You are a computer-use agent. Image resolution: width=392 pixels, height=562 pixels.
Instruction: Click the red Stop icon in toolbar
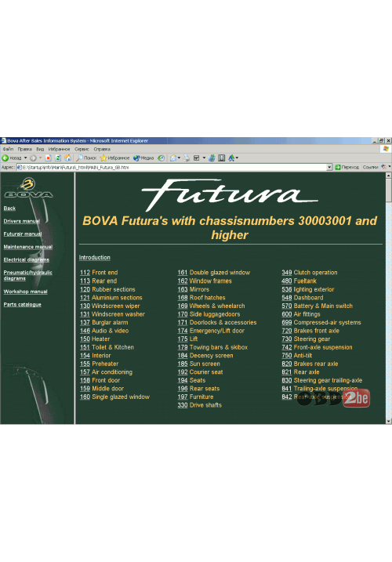[48, 158]
